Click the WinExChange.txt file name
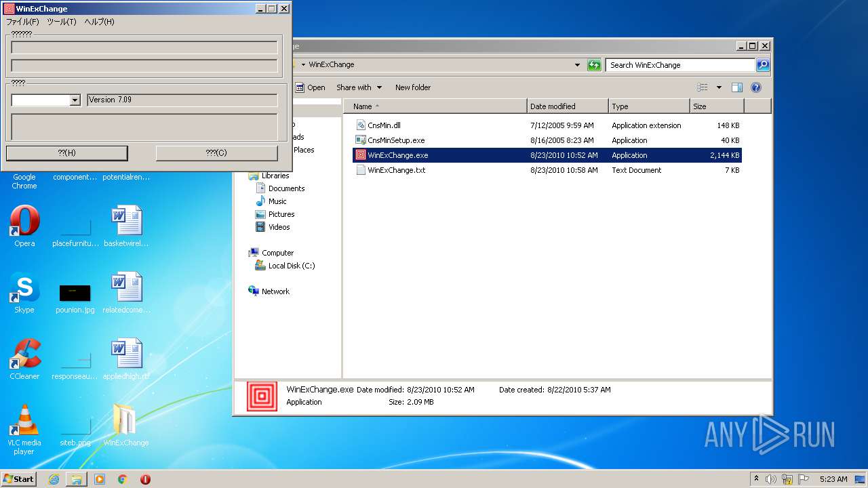The height and width of the screenshot is (488, 868). tap(397, 170)
